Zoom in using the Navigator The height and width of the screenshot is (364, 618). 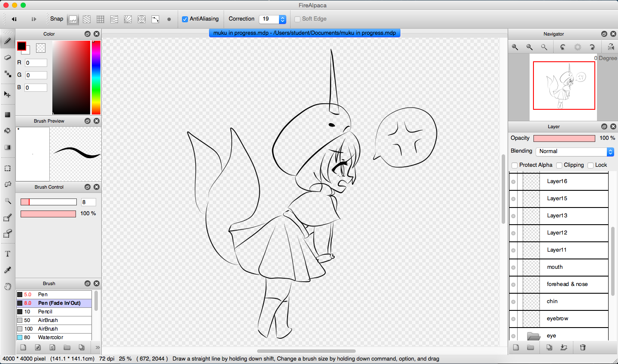click(x=515, y=47)
